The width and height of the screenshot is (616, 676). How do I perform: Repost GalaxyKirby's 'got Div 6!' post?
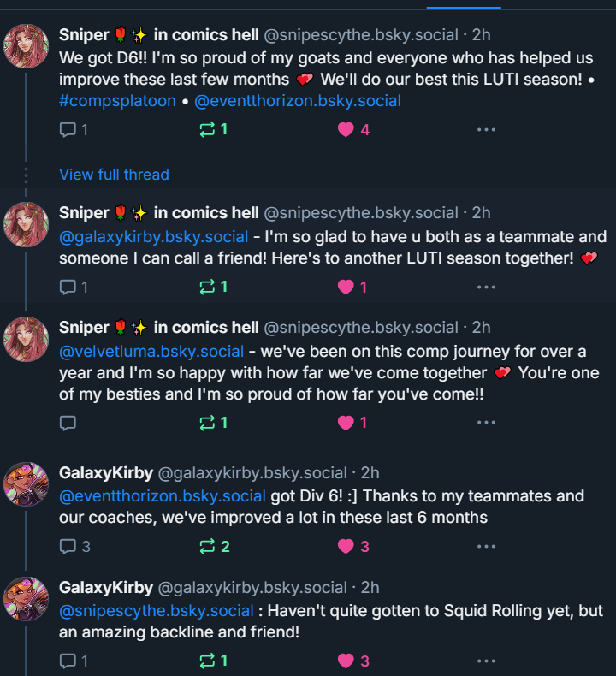[x=206, y=547]
